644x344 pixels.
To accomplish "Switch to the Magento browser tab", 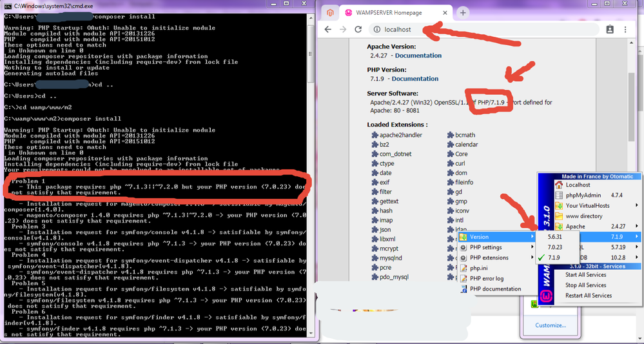I will coord(330,13).
